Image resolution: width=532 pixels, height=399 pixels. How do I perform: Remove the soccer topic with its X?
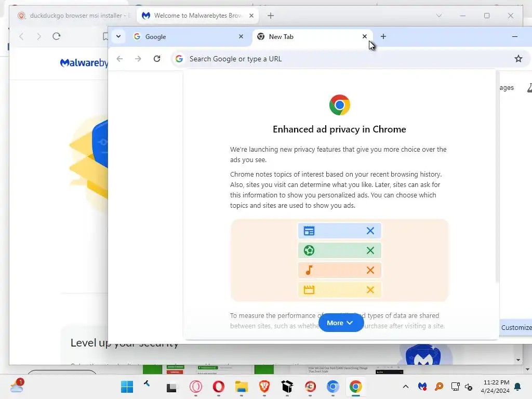click(370, 250)
